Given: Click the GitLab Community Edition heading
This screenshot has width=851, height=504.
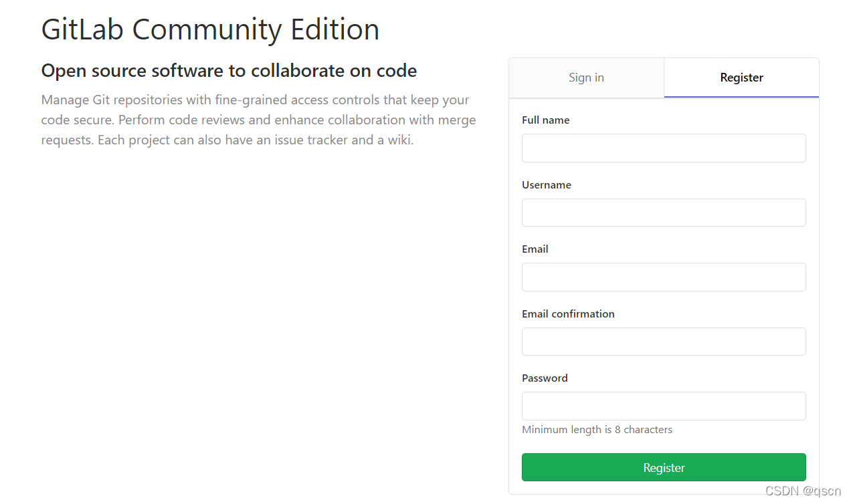Looking at the screenshot, I should pos(210,29).
